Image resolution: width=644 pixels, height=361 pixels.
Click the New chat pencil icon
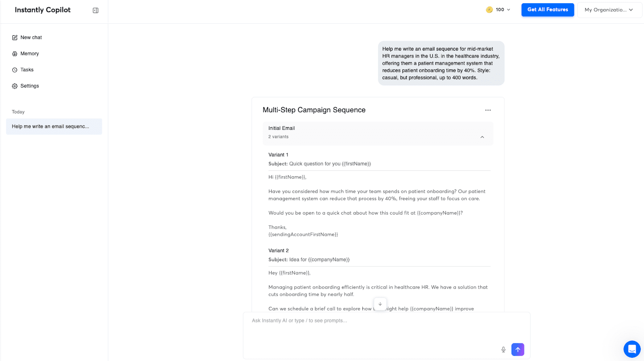pos(15,37)
